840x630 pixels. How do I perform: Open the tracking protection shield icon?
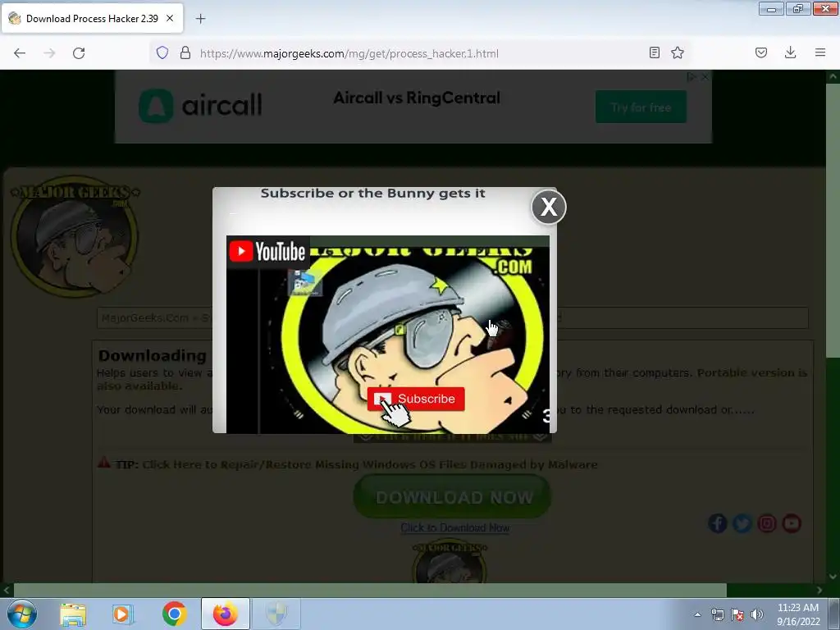tap(162, 52)
